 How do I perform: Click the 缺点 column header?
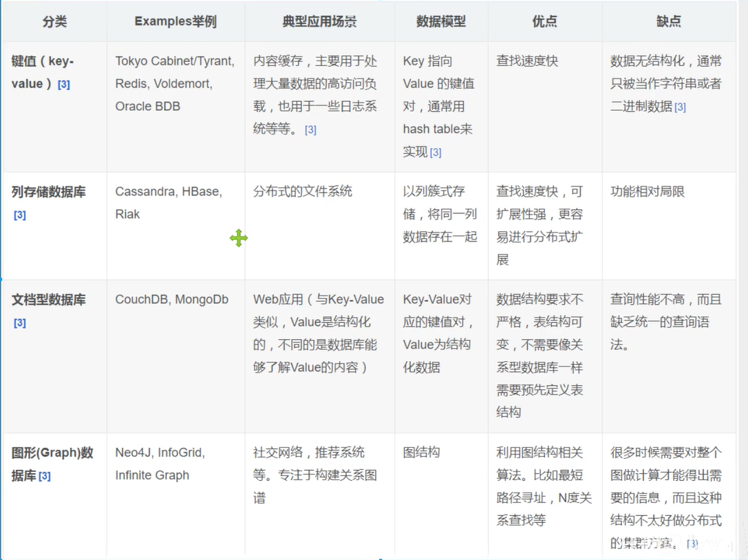click(668, 21)
